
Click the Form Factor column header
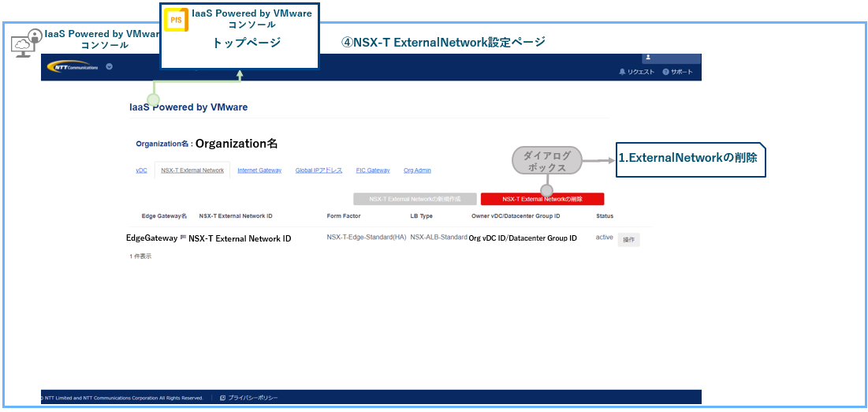click(344, 216)
